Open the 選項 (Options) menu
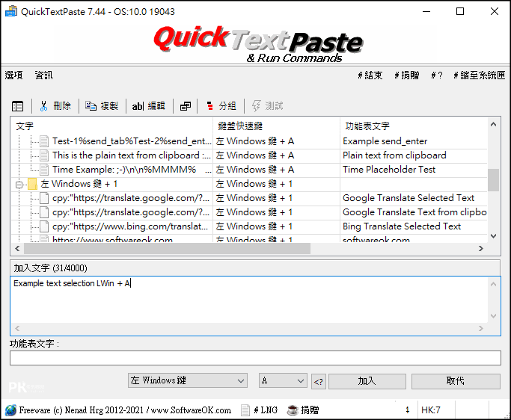The height and width of the screenshot is (420, 511). 13,75
